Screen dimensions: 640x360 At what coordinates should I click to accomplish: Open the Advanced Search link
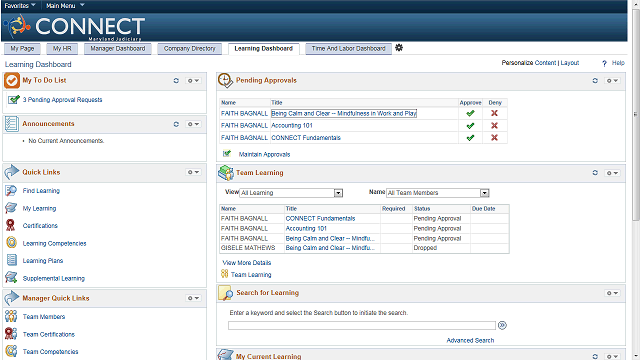coord(470,340)
